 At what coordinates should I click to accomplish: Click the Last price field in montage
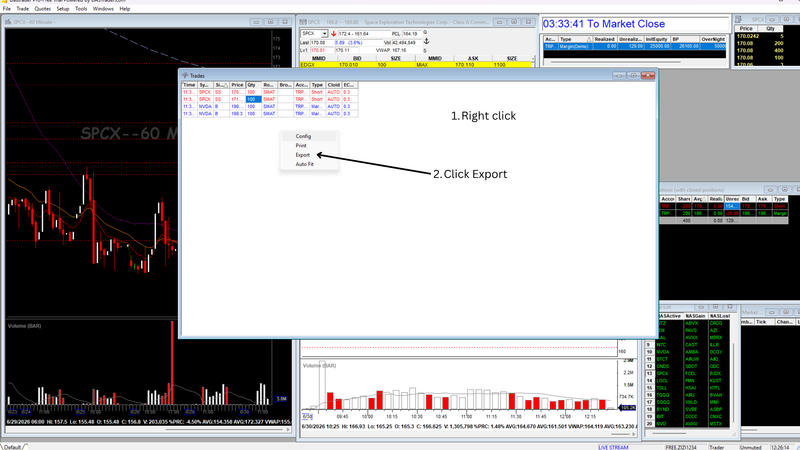322,43
